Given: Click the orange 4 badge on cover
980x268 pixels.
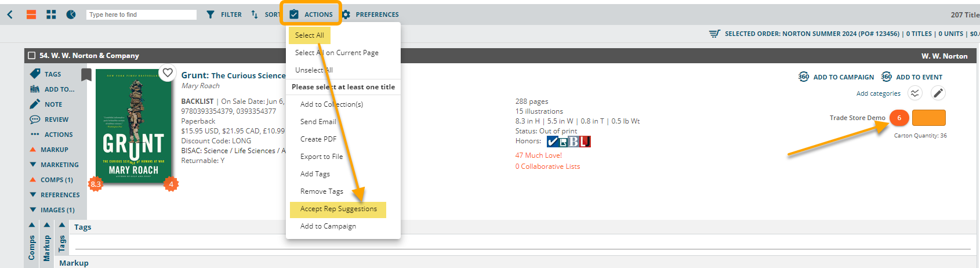Looking at the screenshot, I should tap(171, 184).
